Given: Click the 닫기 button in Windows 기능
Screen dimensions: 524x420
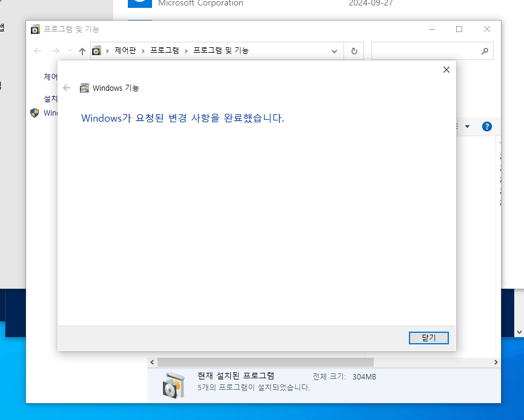Looking at the screenshot, I should pyautogui.click(x=428, y=338).
